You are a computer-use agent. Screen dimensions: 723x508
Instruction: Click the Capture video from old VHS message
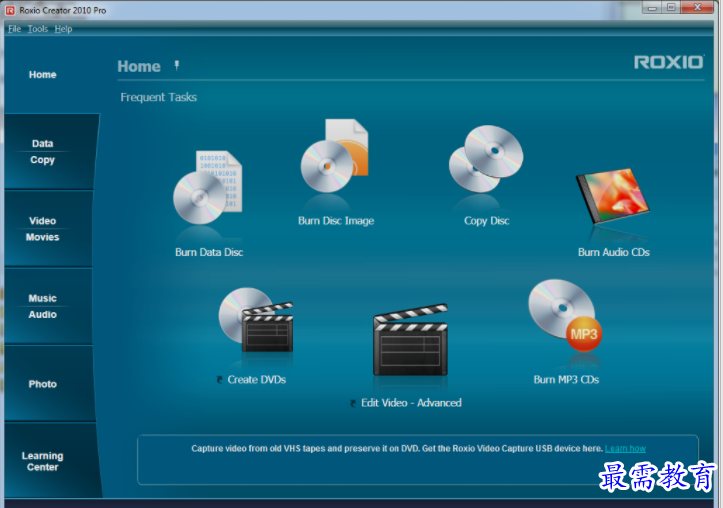[397, 449]
